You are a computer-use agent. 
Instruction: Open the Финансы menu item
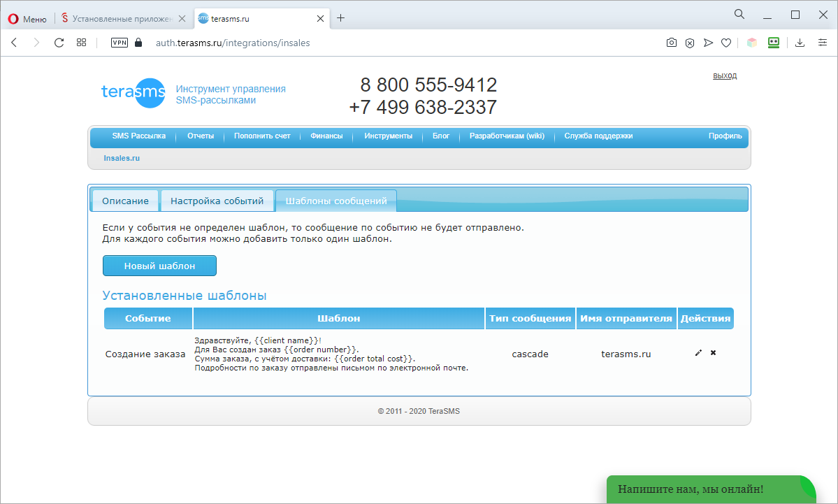pyautogui.click(x=326, y=136)
